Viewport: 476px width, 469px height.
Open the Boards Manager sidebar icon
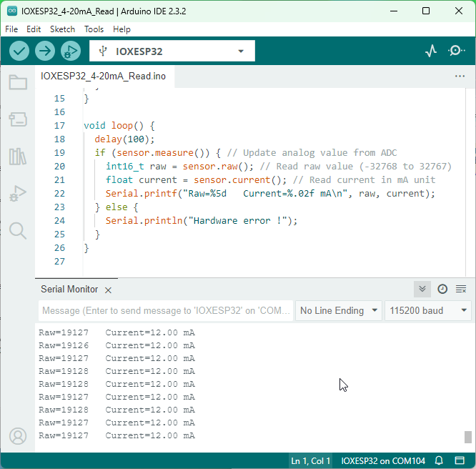pos(18,119)
